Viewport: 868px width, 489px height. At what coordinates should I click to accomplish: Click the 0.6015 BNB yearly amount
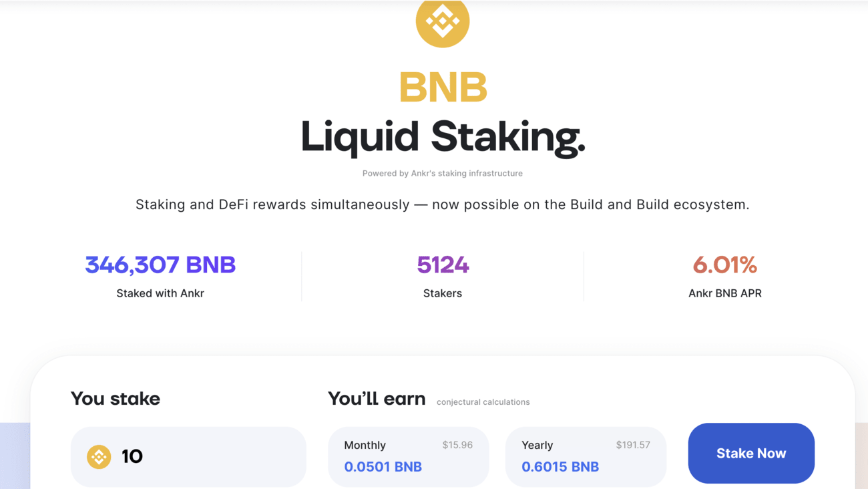click(560, 467)
